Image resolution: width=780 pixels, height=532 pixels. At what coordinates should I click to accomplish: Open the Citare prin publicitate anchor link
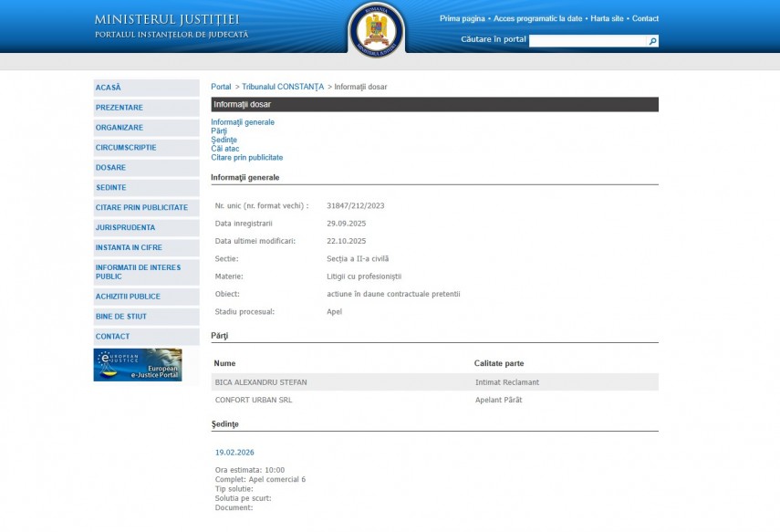[247, 158]
